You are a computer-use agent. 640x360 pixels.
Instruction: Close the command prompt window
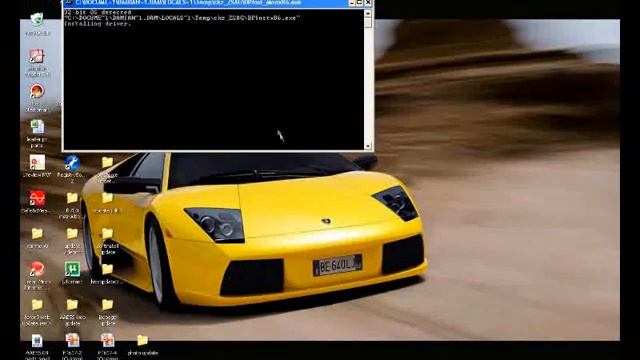tap(368, 3)
